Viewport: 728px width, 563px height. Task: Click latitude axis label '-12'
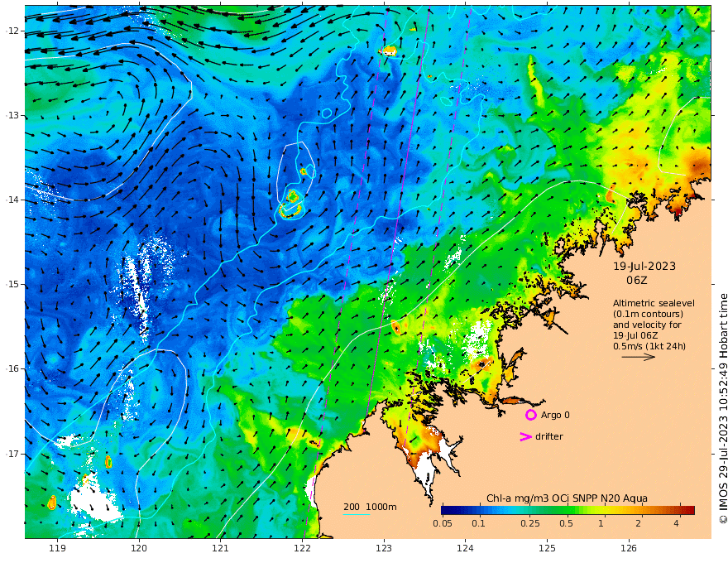[x=12, y=31]
